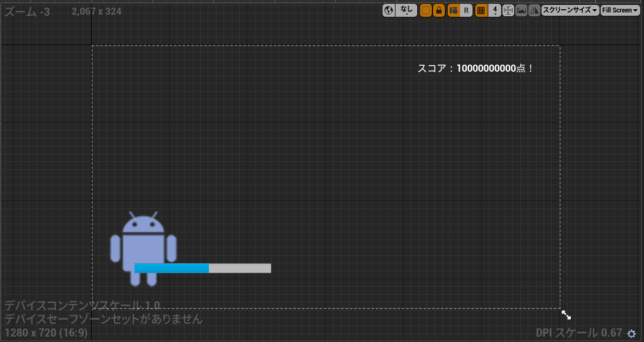Screen dimensions: 644x342
Task: Click the デバイスセーフゾーンセットがありません message
Action: [104, 319]
